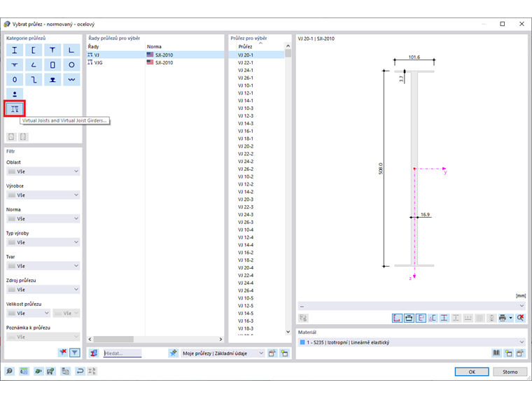Select the VJ series row
532x399 pixels.
[x=155, y=55]
